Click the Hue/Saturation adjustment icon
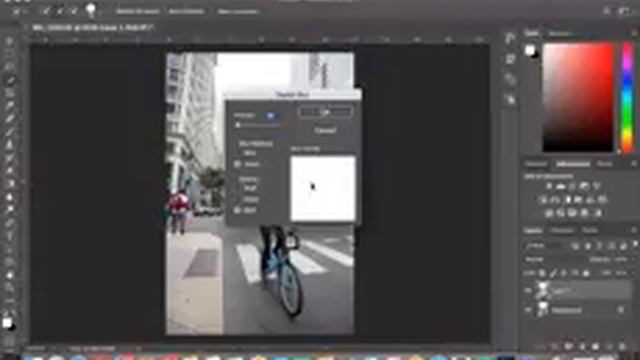Image resolution: width=640 pixels, height=360 pixels. [x=543, y=200]
